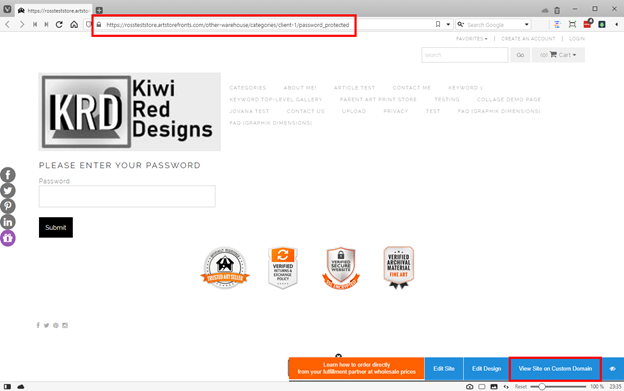Open the search engine dropdown arrow

tap(526, 25)
